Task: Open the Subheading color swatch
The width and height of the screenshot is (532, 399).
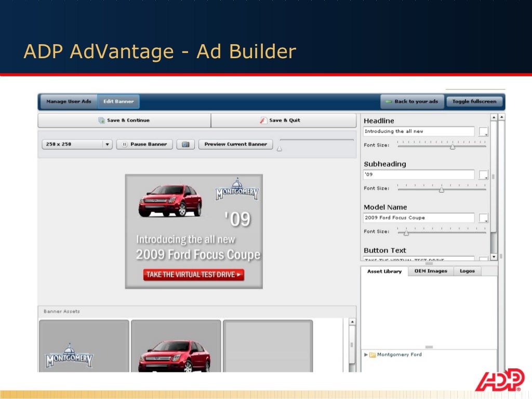Action: [x=484, y=175]
